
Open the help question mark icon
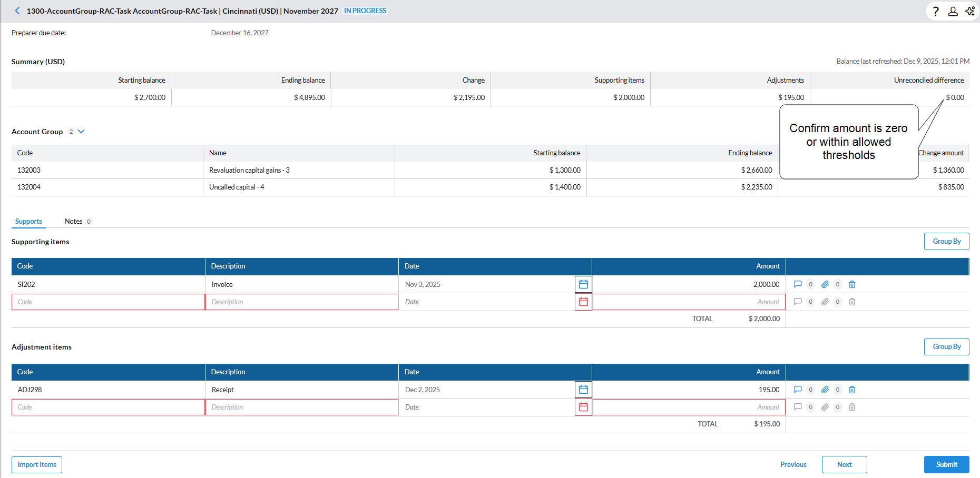(936, 11)
